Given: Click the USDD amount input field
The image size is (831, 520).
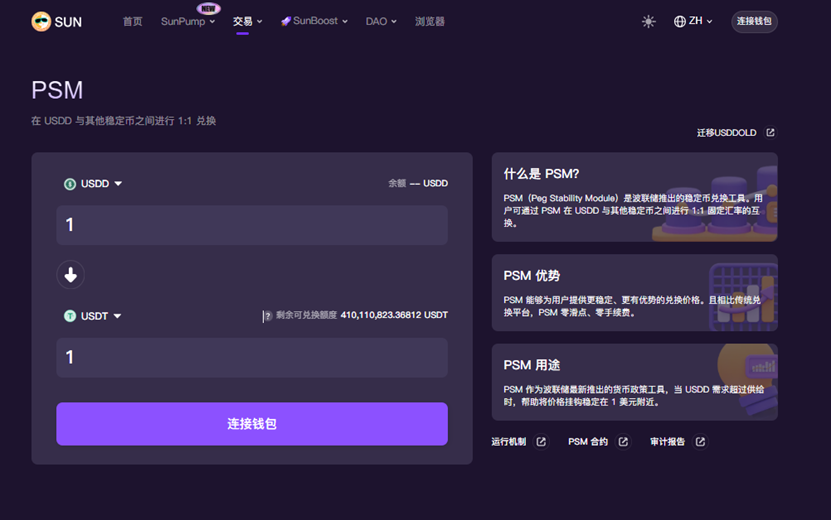Looking at the screenshot, I should coord(251,225).
